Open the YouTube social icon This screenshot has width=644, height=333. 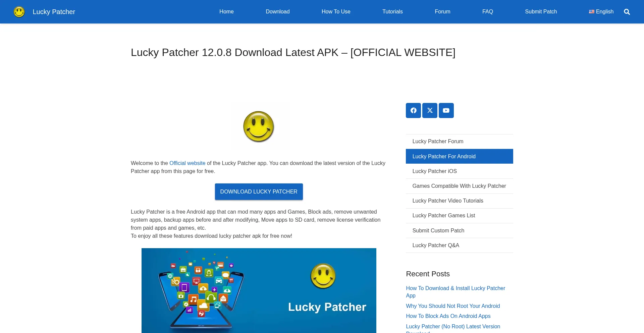point(446,110)
